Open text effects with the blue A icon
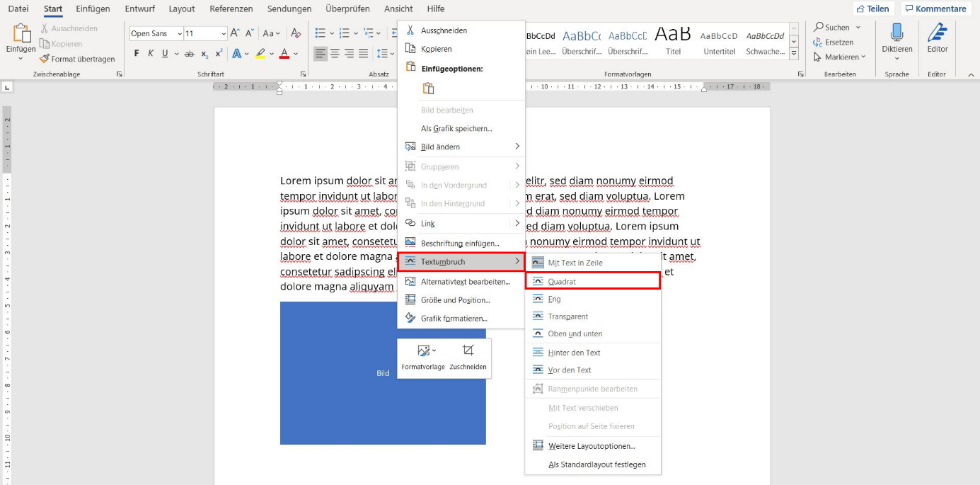The width and height of the screenshot is (980, 485). point(236,54)
